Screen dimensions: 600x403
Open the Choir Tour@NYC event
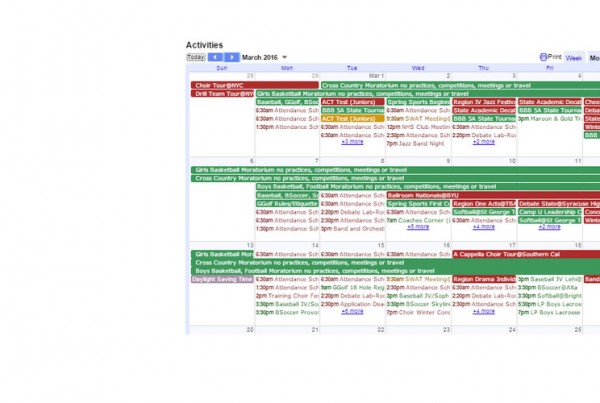(x=255, y=85)
